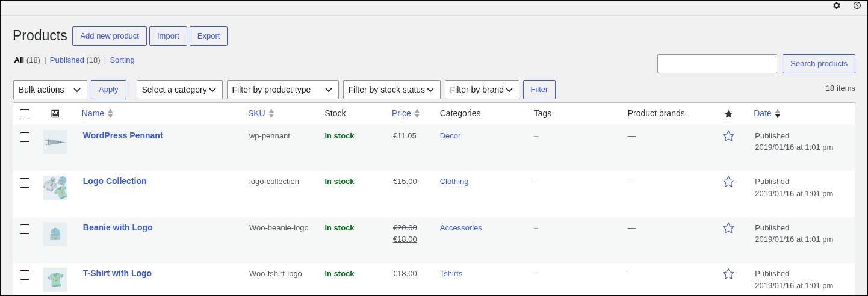Screen dimensions: 868x296
Task: Open the T-Shirt with Logo product link
Action: coord(117,273)
